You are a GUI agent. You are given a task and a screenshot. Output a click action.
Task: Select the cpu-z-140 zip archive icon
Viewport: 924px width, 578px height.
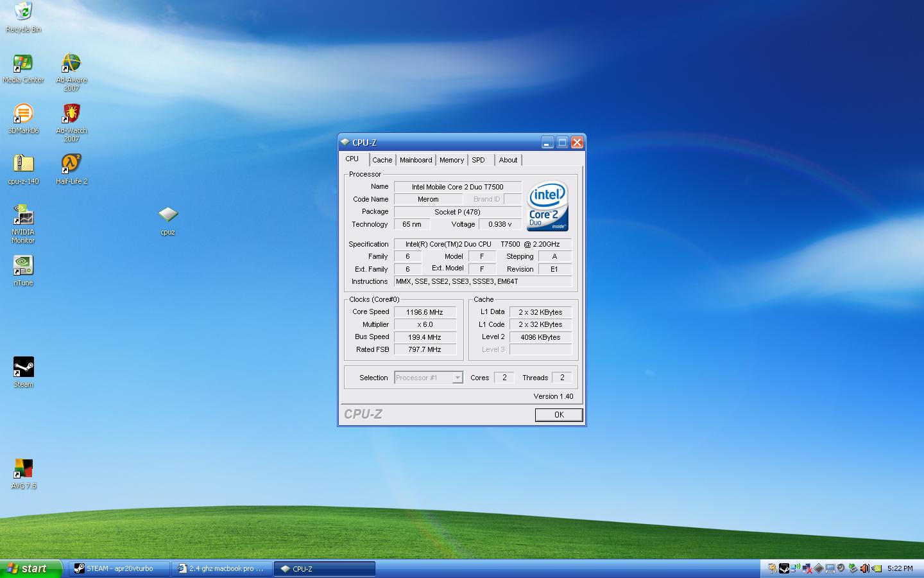click(x=23, y=170)
